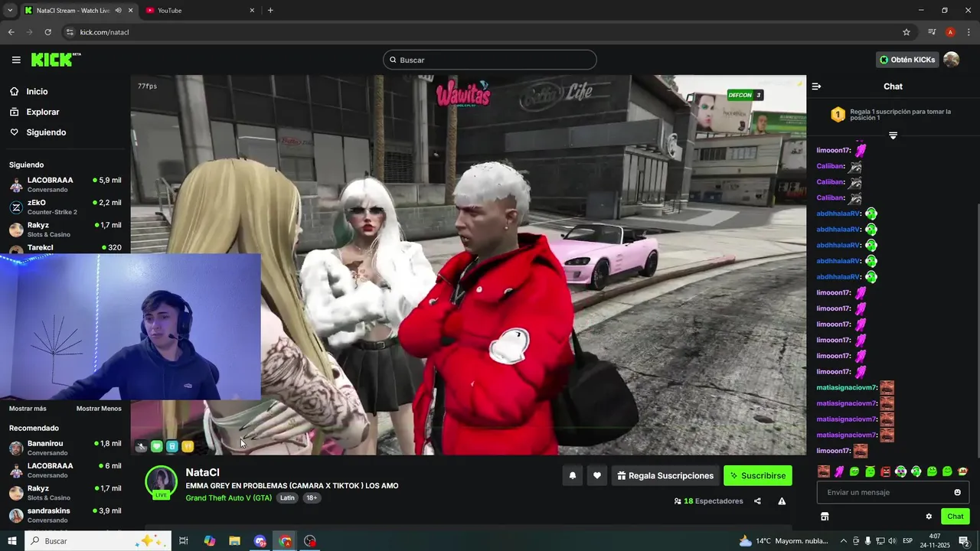Click into Kick Buscar search field
Viewport: 980px width, 551px height.
pyautogui.click(x=490, y=60)
